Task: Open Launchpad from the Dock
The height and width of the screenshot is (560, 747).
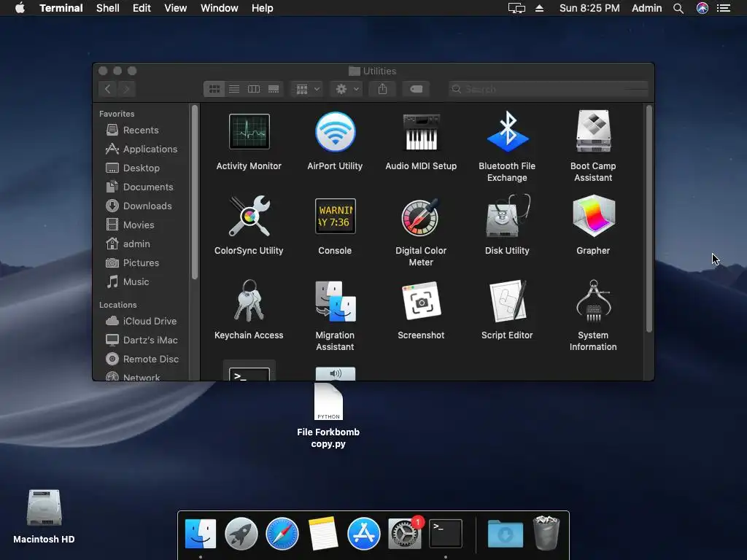Action: tap(241, 534)
